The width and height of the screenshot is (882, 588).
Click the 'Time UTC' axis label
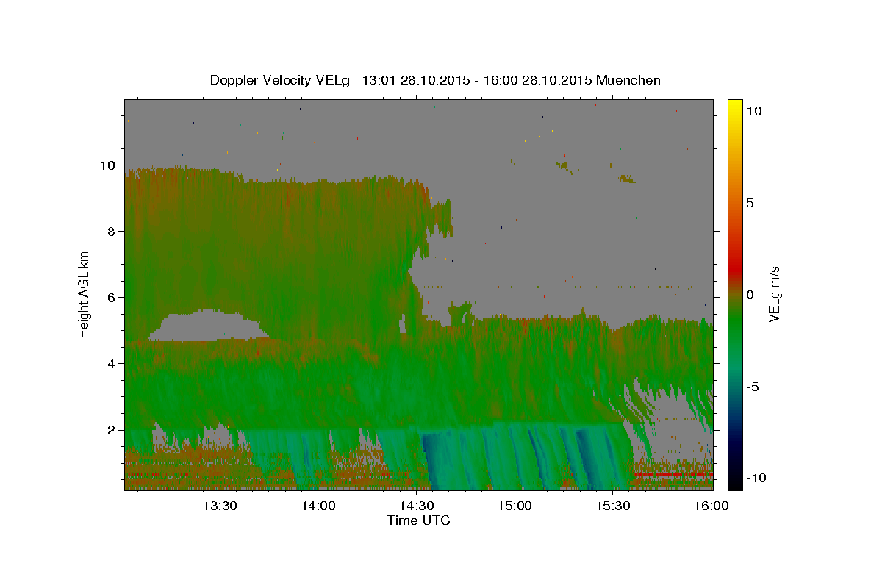(x=418, y=520)
